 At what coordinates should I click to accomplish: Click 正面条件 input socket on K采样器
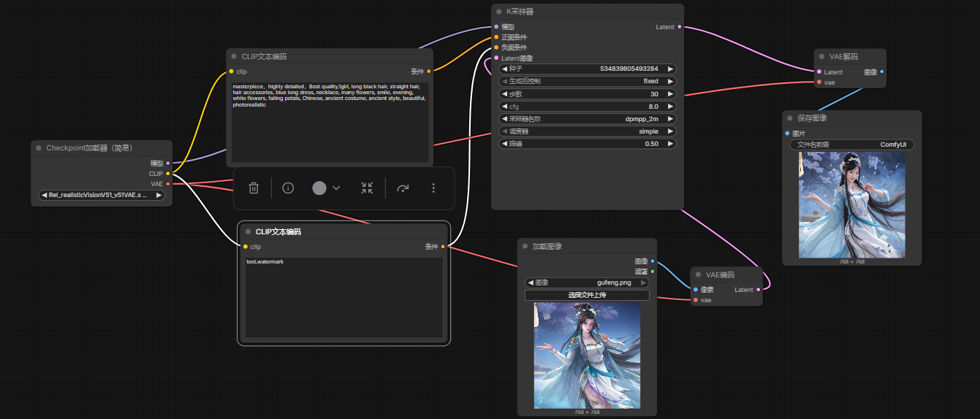pos(496,37)
